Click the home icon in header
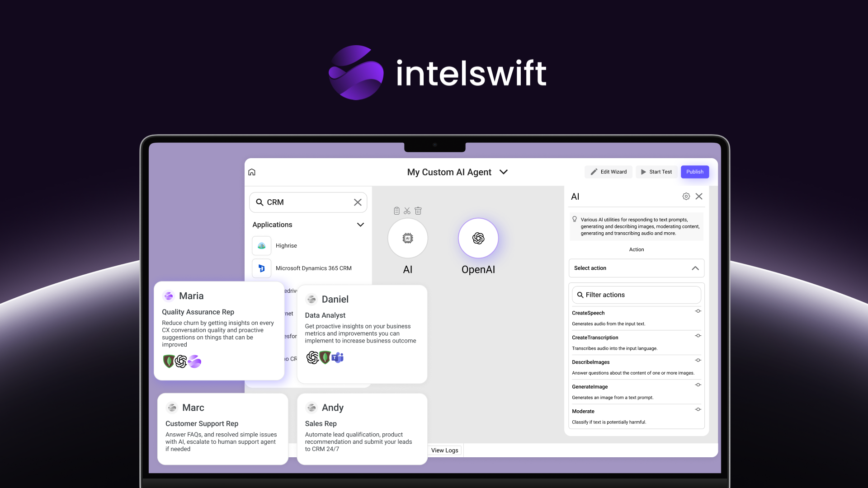The width and height of the screenshot is (868, 488). [252, 172]
